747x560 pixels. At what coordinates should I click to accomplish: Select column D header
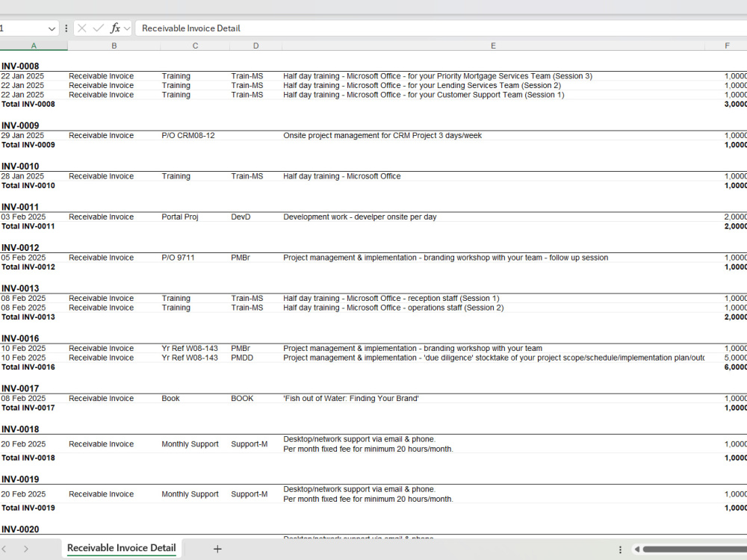tap(255, 46)
